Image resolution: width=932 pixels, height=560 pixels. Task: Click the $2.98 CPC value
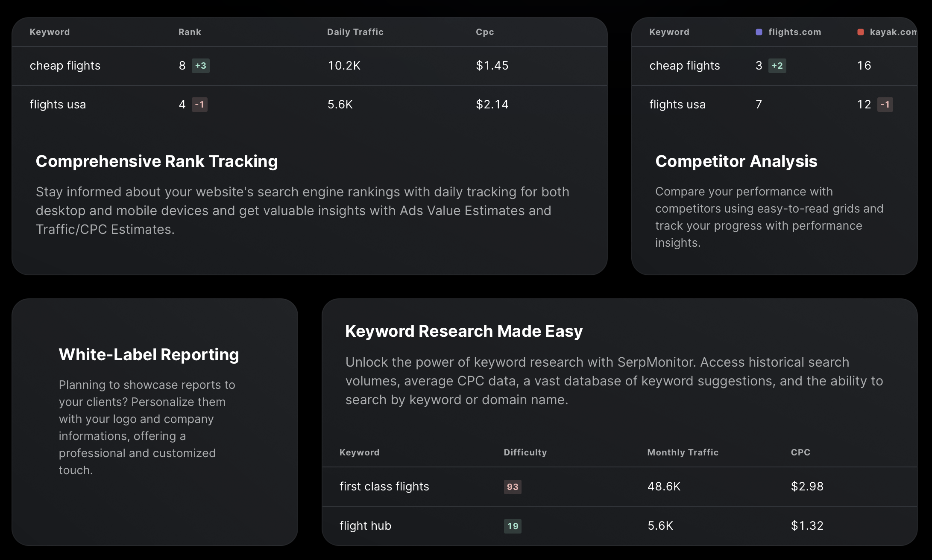[x=807, y=487]
